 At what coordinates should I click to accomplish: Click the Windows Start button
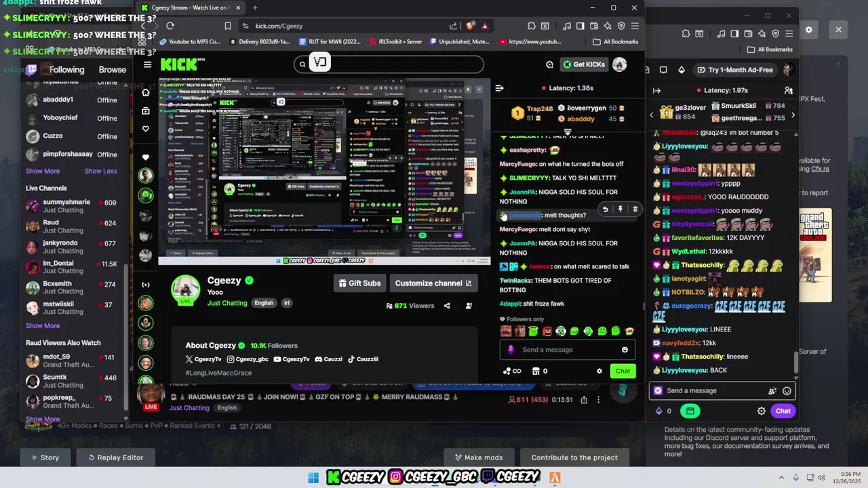coord(313,478)
